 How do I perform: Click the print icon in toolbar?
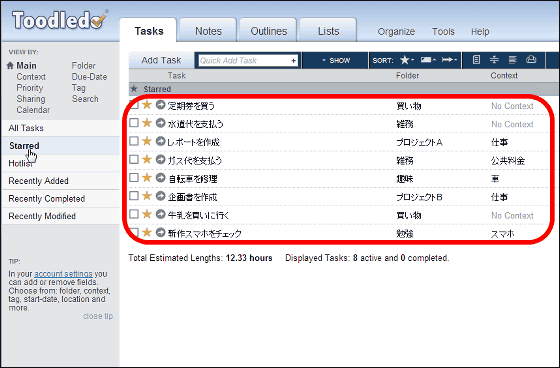click(x=531, y=60)
